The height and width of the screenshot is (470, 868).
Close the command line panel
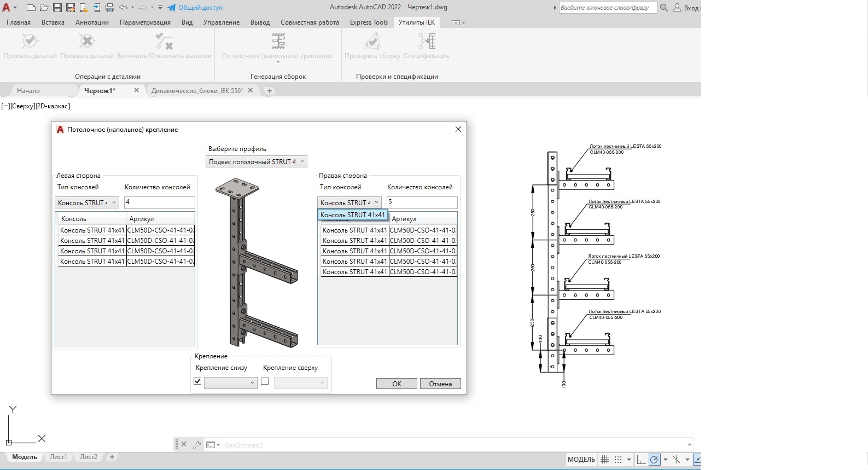[x=184, y=444]
